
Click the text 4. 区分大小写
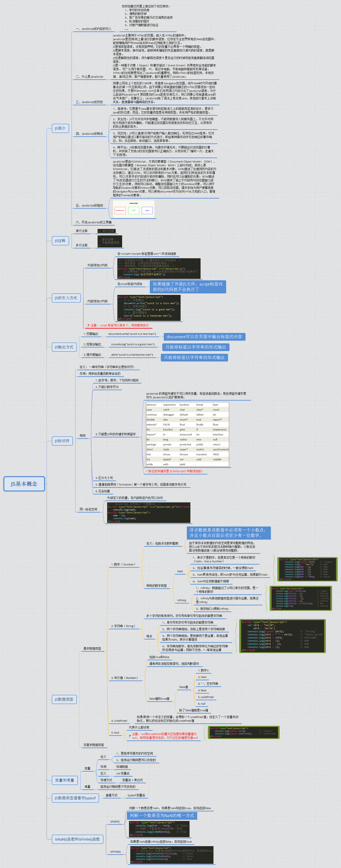click(x=104, y=478)
